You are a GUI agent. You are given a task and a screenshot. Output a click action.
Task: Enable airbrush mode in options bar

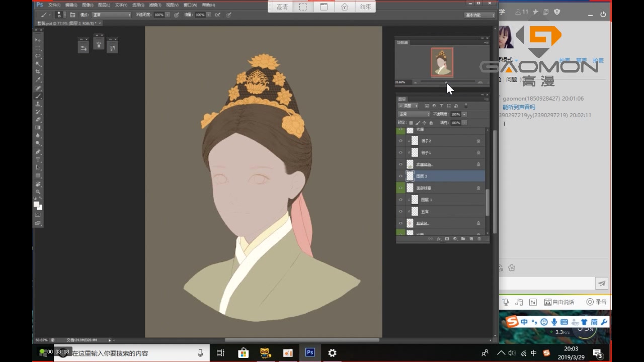pos(217,15)
